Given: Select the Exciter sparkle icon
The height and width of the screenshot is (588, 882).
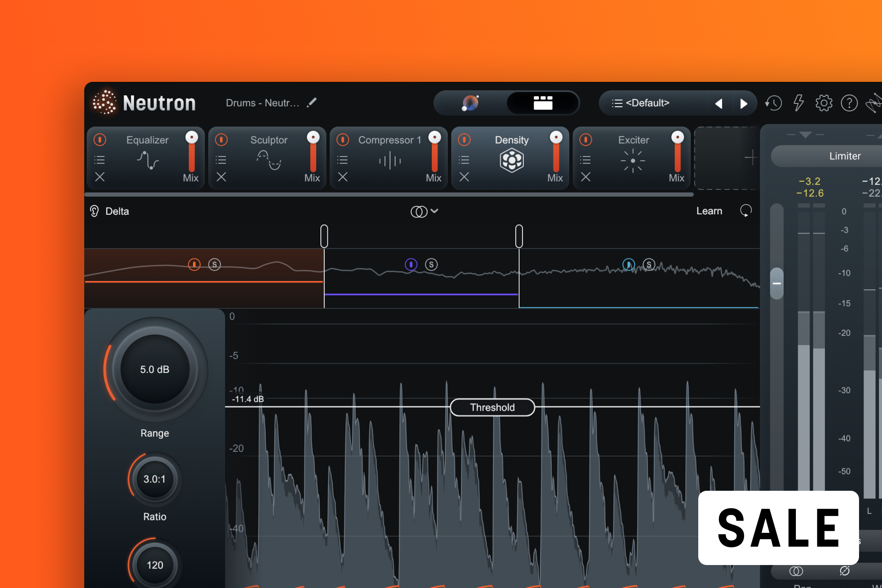Looking at the screenshot, I should 633,161.
